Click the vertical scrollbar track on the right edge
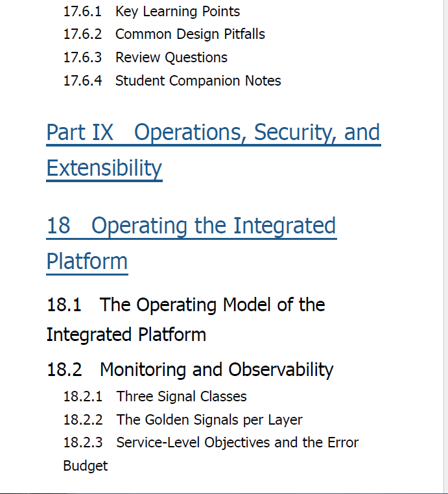The width and height of the screenshot is (448, 494). pyautogui.click(x=446, y=246)
